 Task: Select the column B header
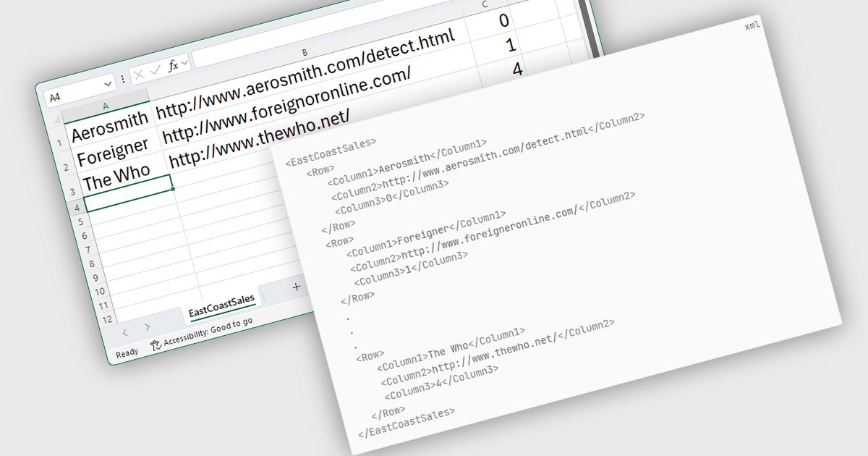tap(305, 52)
